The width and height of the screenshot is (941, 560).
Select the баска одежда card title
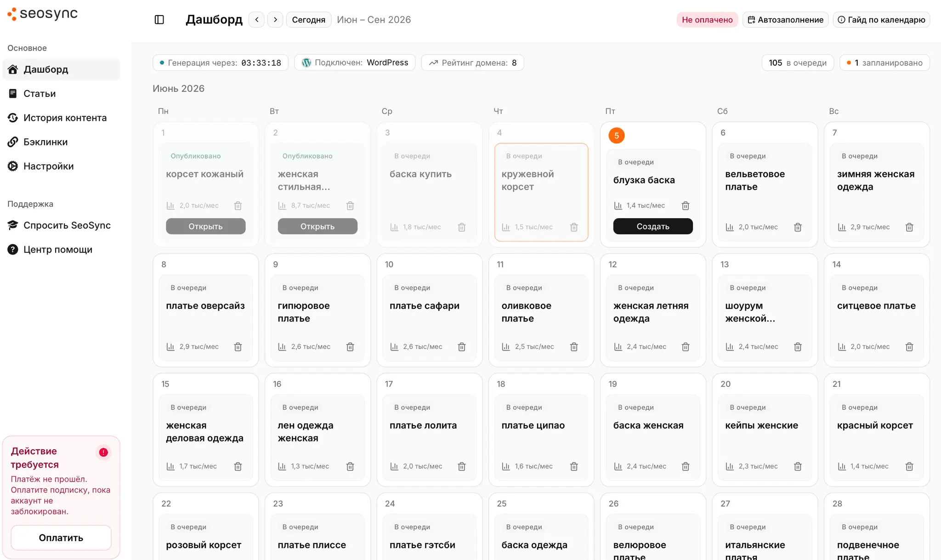coord(534,545)
